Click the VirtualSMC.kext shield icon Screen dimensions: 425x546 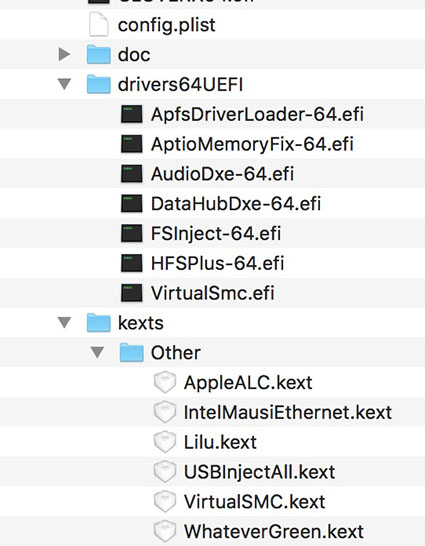[x=165, y=501]
